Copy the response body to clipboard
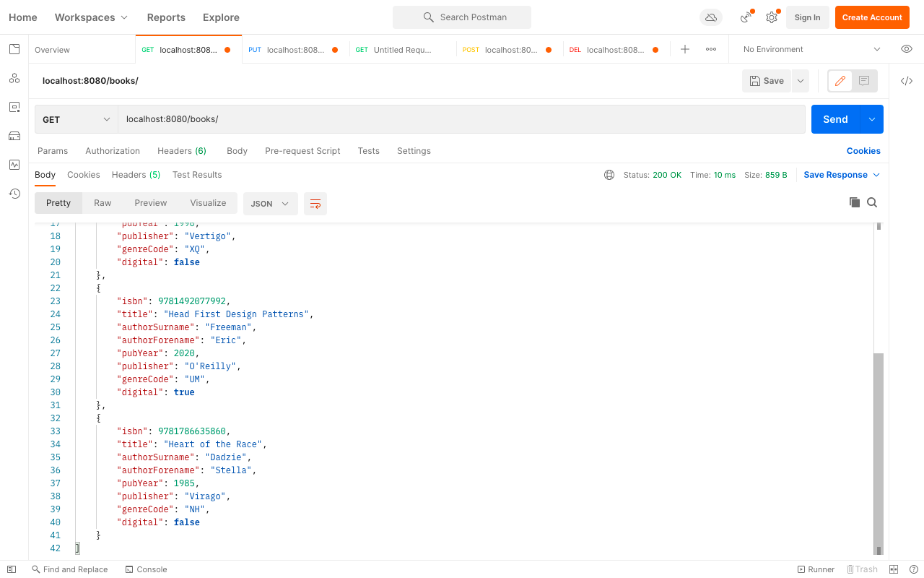This screenshot has height=578, width=924. (855, 203)
